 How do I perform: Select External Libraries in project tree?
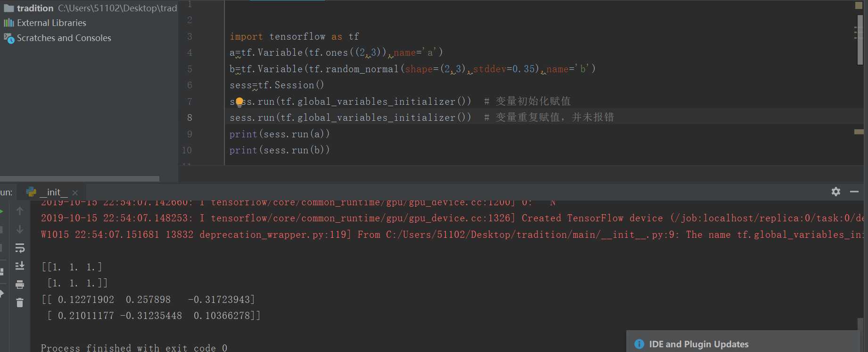(x=51, y=23)
